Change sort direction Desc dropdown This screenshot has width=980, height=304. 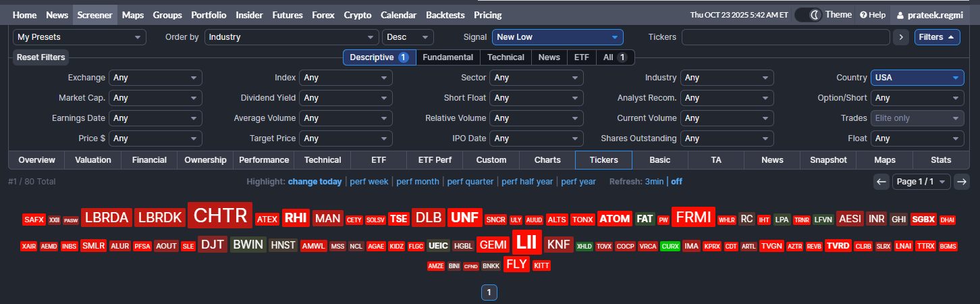[x=408, y=37]
